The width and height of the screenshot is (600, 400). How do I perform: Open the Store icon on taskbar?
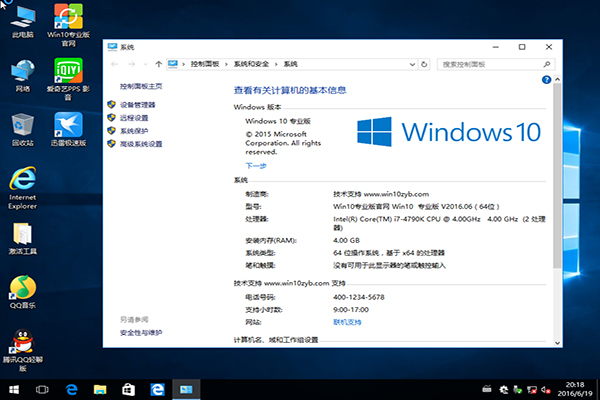click(128, 387)
